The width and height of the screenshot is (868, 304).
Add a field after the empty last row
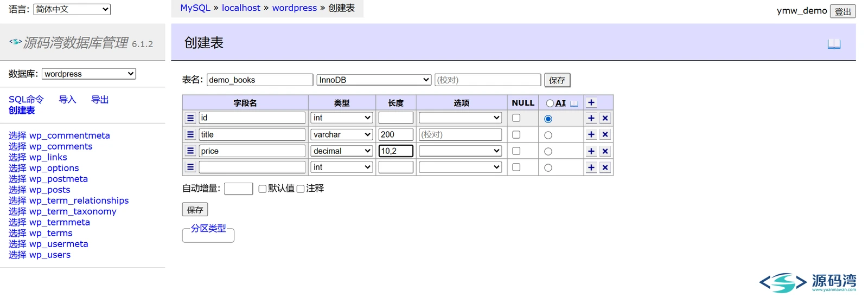(x=591, y=167)
